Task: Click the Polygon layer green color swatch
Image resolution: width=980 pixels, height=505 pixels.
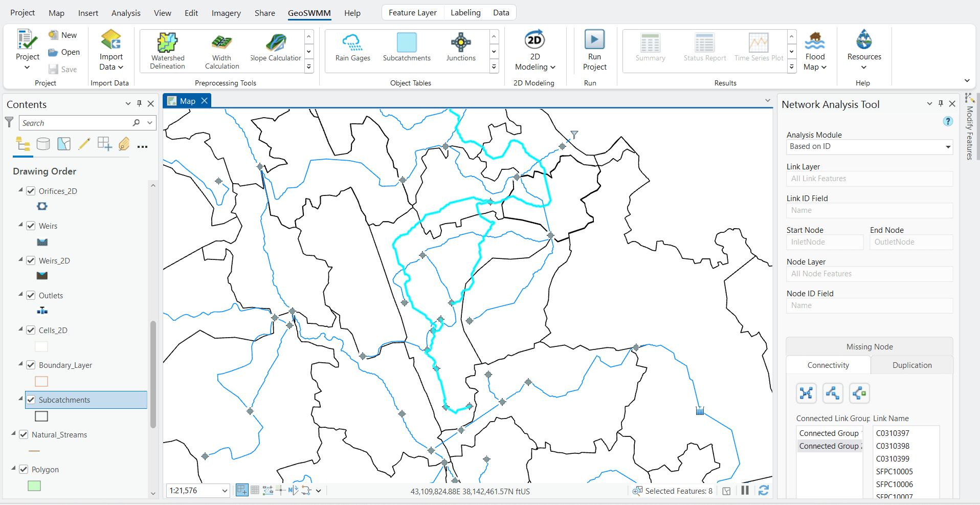Action: coord(34,486)
